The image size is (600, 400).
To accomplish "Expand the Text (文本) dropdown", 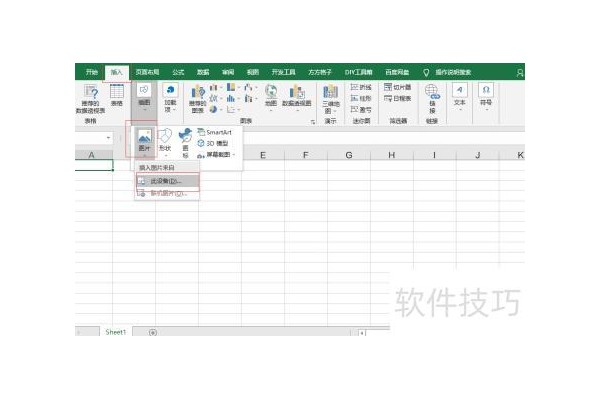I will [460, 98].
